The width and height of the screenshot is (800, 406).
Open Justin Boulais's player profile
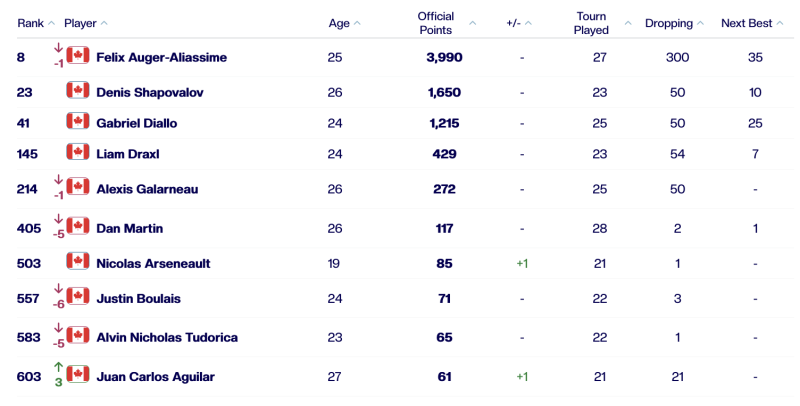tap(137, 298)
